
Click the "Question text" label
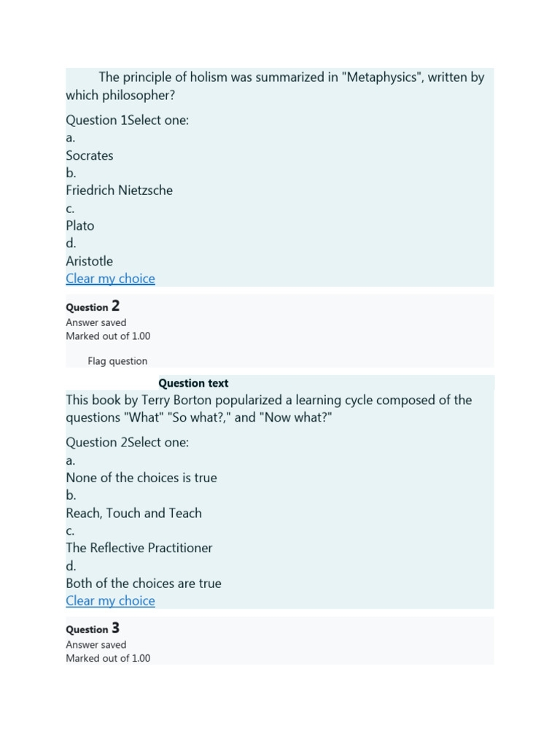tap(193, 383)
